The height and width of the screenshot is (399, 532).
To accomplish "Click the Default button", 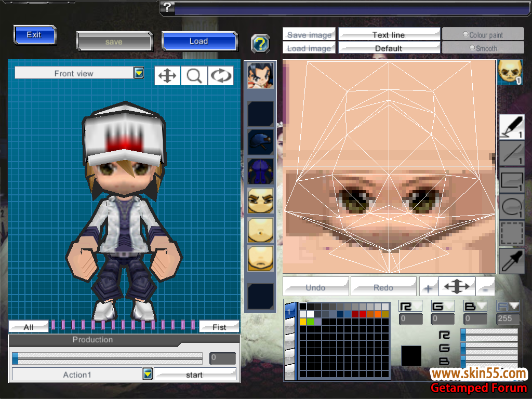I will (389, 48).
